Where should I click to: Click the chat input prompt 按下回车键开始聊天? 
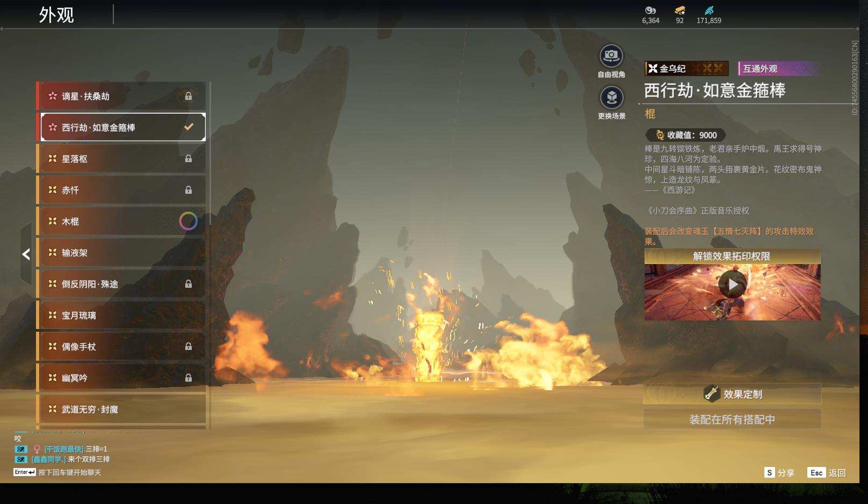pyautogui.click(x=70, y=472)
